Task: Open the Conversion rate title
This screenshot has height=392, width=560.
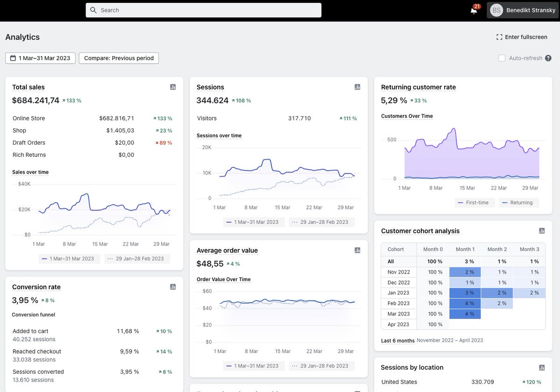Action: tap(36, 287)
